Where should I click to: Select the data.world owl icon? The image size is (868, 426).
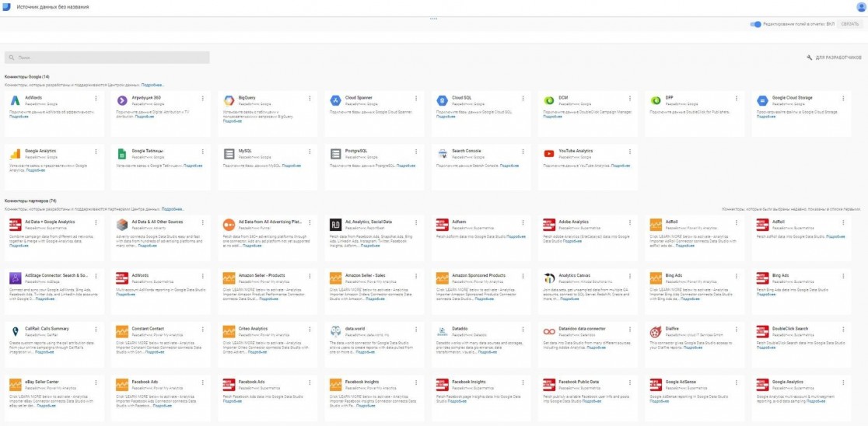[335, 331]
